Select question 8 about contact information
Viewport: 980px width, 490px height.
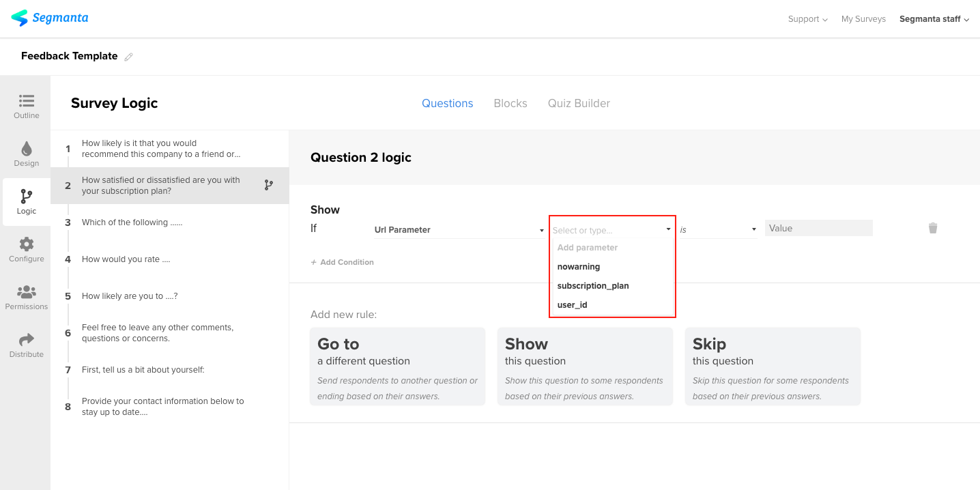tap(170, 407)
